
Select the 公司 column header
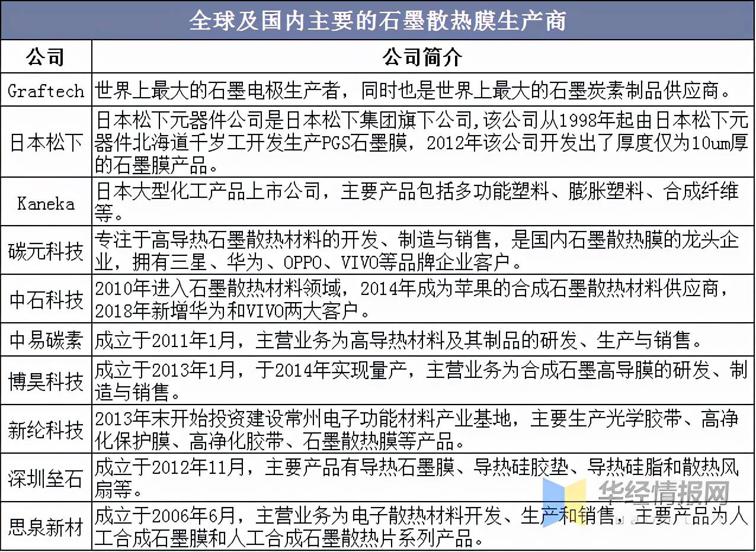click(x=46, y=57)
